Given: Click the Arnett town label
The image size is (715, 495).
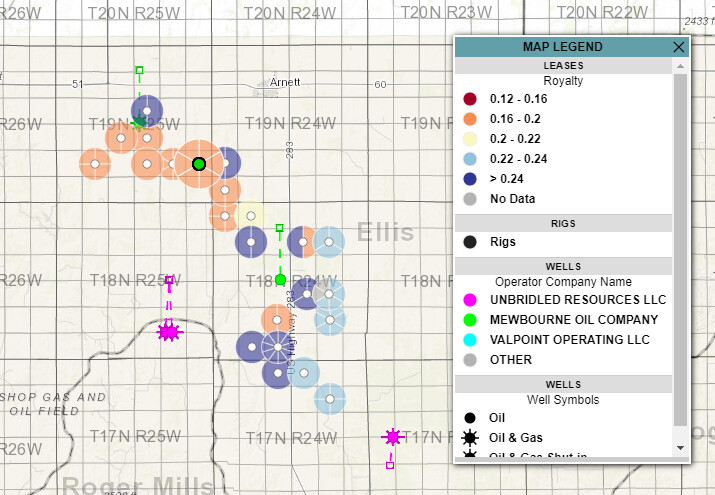Looking at the screenshot, I should pyautogui.click(x=285, y=82).
